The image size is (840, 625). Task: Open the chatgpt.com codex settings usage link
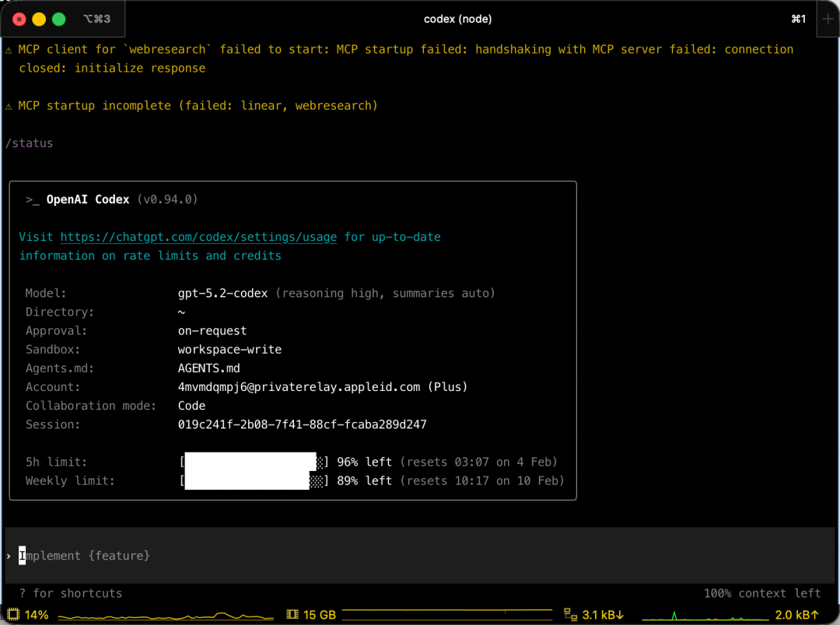[x=198, y=237]
